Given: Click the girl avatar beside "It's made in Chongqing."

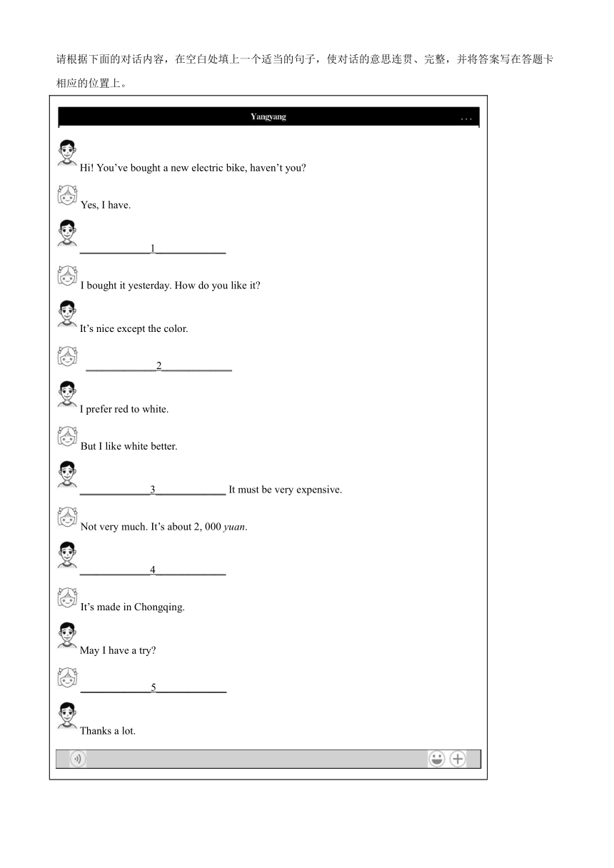Looking at the screenshot, I should click(x=67, y=597).
